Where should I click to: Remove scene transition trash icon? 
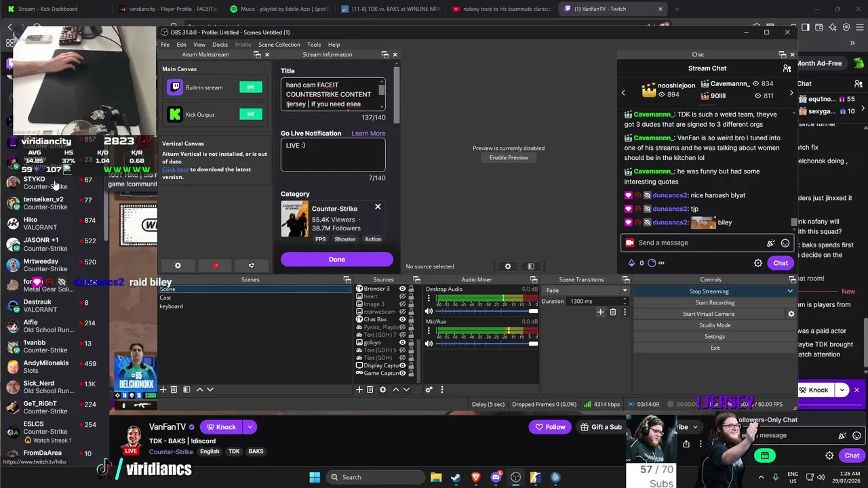(613, 312)
